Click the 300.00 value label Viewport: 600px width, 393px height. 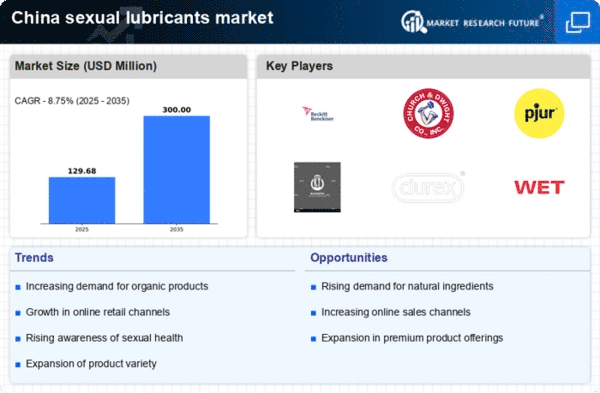(176, 110)
